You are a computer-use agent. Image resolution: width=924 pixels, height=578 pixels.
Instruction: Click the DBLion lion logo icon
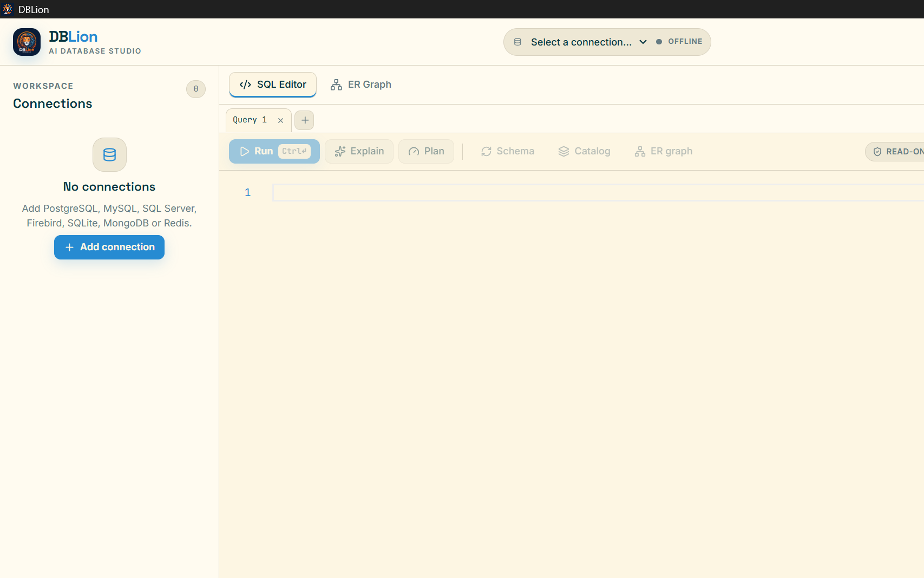27,42
